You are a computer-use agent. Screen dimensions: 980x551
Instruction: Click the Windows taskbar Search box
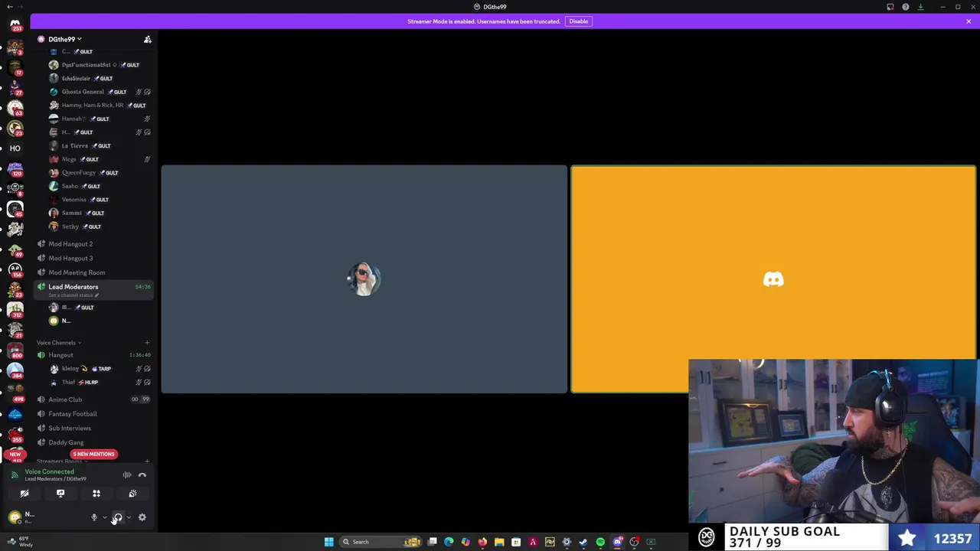point(381,542)
